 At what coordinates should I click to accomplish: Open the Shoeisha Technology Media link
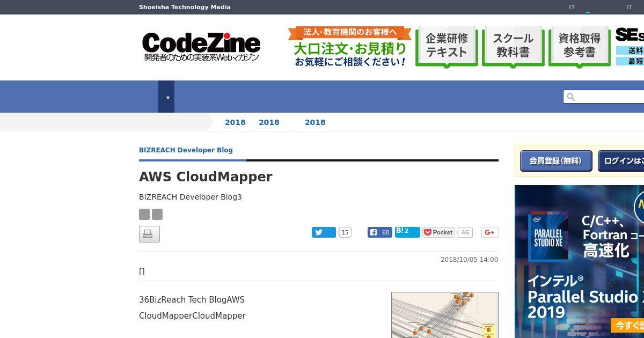tap(185, 7)
